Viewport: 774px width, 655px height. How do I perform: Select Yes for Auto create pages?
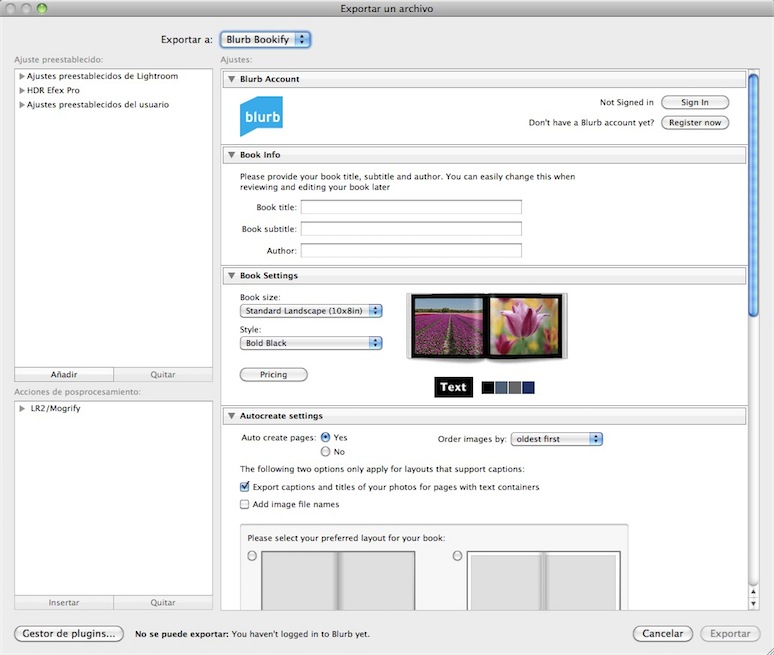pos(325,437)
